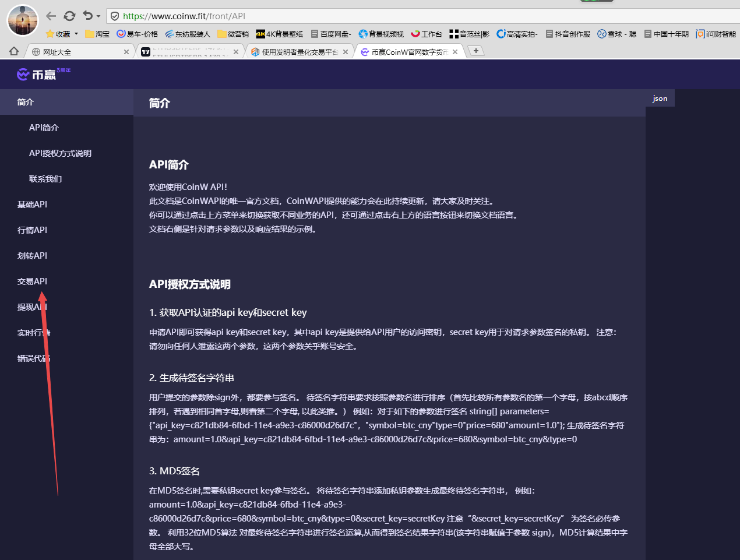Open the undo-close history dropdown arrow

(x=98, y=16)
